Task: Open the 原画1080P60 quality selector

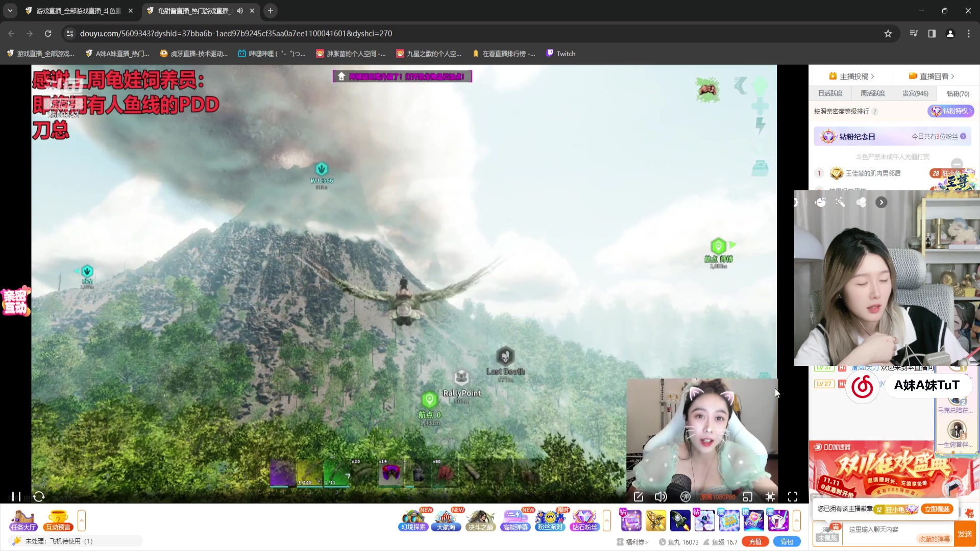Action: 718,497
